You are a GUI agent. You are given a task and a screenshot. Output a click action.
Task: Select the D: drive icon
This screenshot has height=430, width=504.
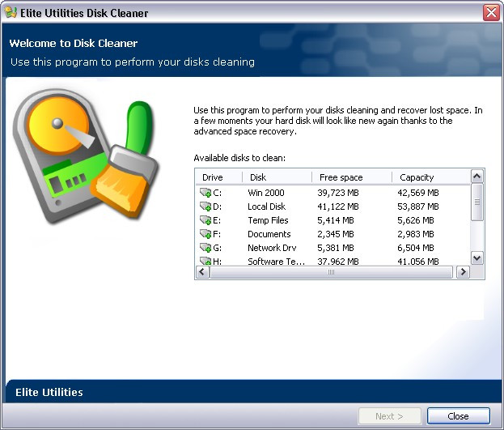click(x=205, y=206)
